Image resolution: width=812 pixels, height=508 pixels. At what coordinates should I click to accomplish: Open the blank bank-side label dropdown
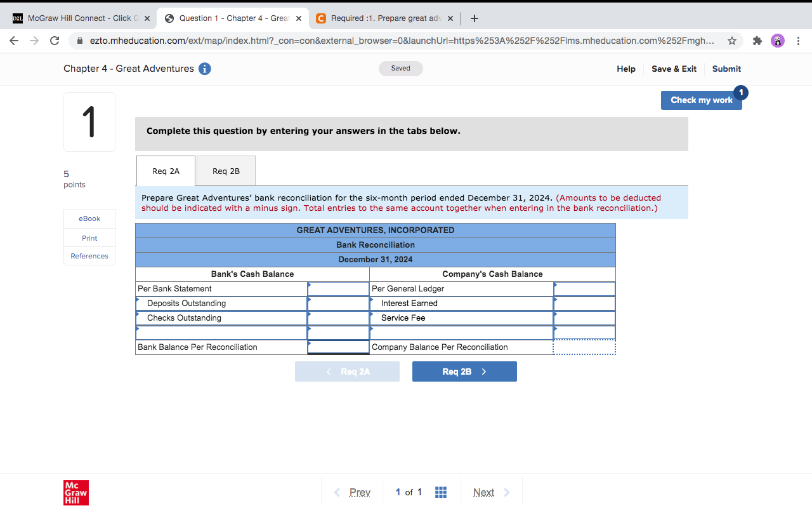click(221, 333)
